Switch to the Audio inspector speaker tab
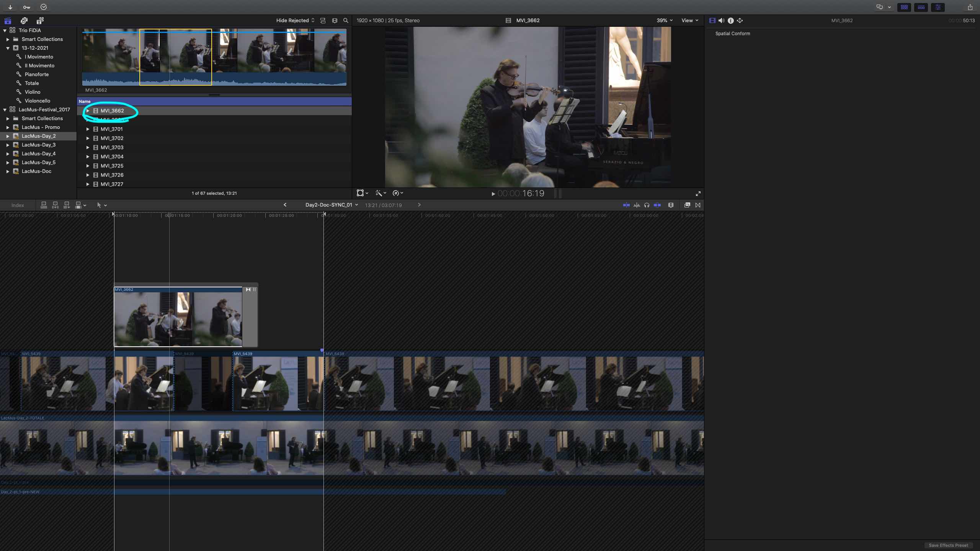This screenshot has height=551, width=980. tap(721, 20)
